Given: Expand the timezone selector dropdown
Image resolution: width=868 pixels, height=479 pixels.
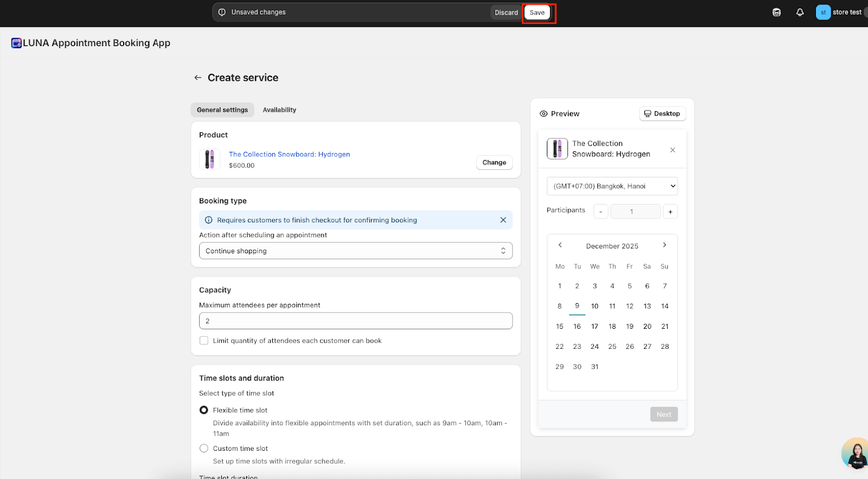Looking at the screenshot, I should coord(612,186).
